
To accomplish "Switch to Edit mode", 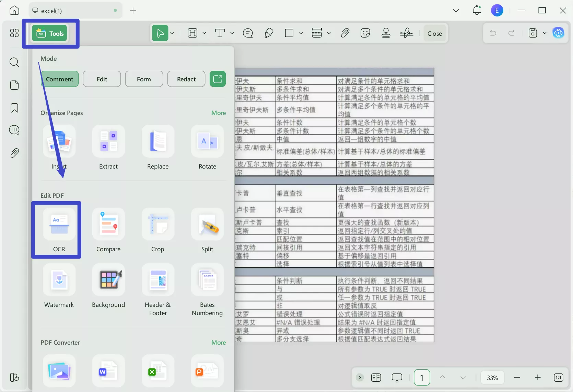I will [102, 79].
